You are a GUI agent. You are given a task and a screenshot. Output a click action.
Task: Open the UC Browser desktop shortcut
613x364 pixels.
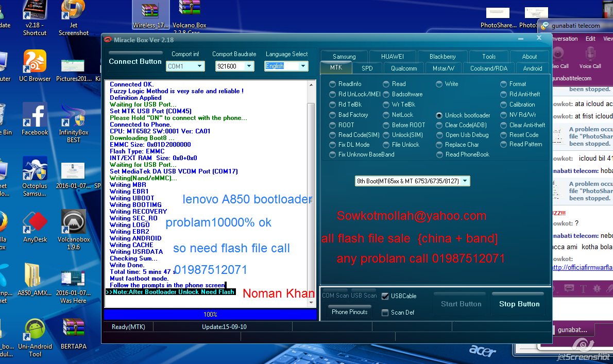tap(35, 65)
